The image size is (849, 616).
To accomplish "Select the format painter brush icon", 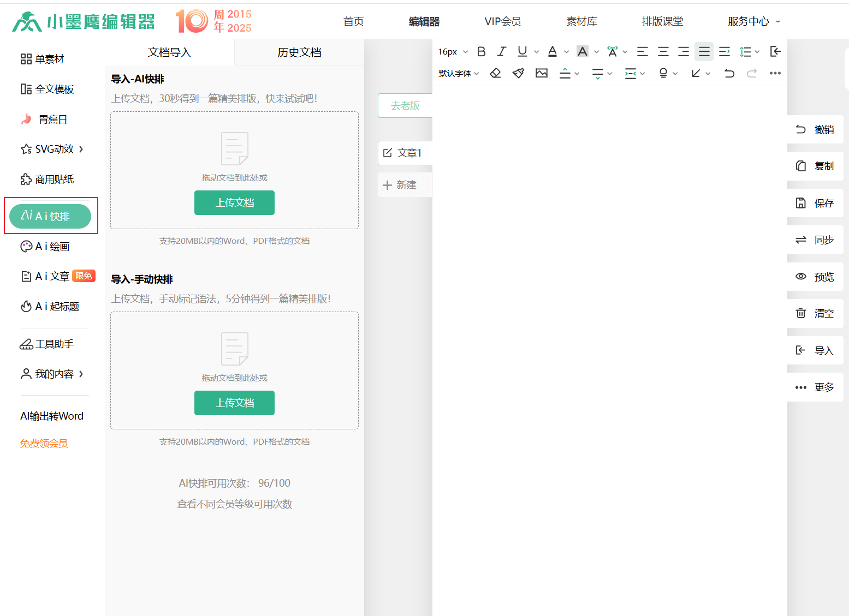I will 518,73.
